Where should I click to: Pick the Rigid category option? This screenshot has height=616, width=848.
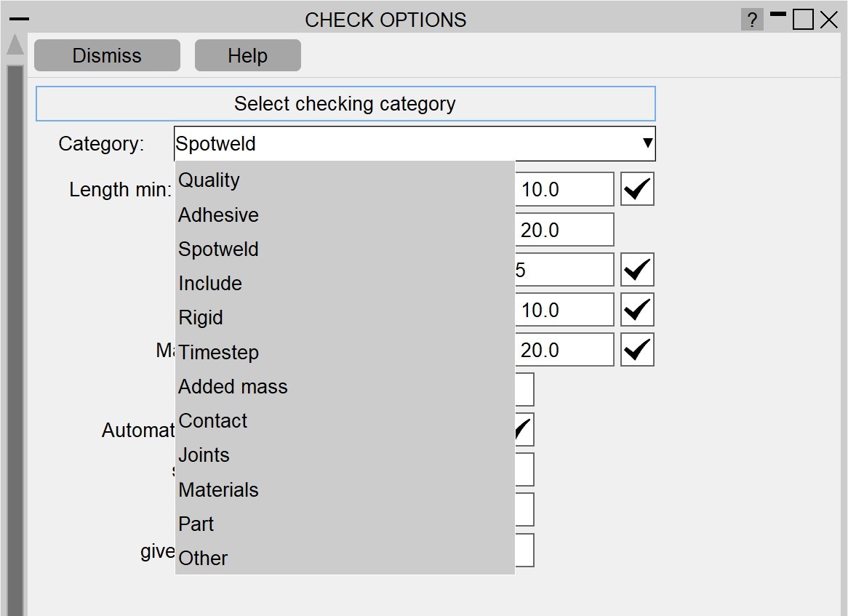(345, 318)
